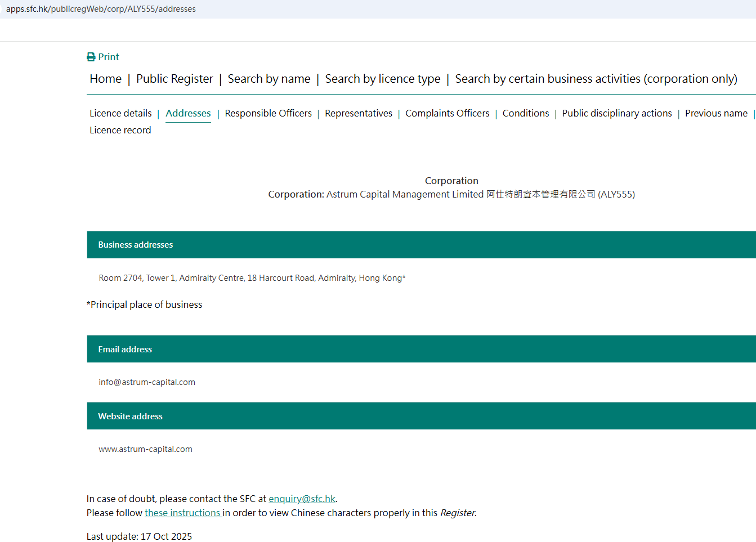Open Public disciplinary actions tab
This screenshot has width=756, height=542.
click(617, 113)
